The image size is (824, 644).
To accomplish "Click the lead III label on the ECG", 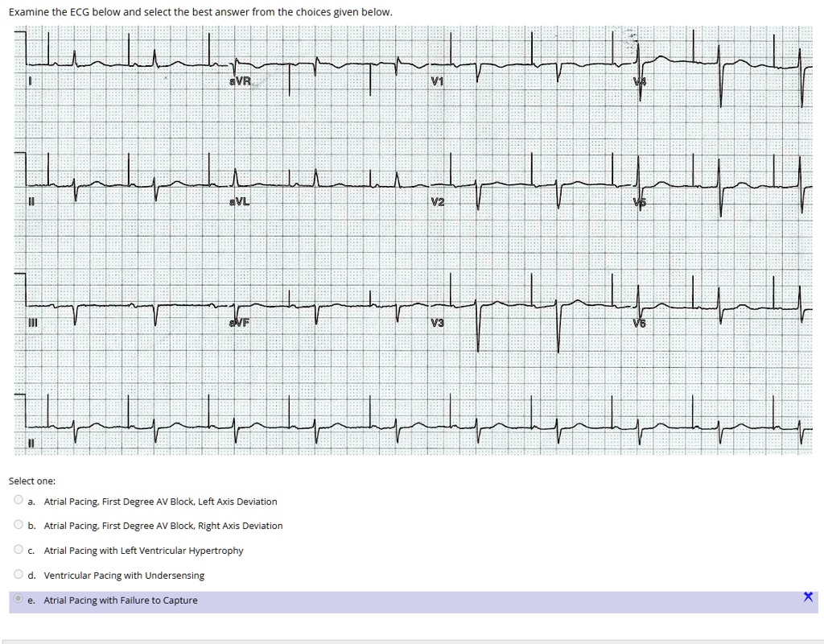I will [31, 323].
